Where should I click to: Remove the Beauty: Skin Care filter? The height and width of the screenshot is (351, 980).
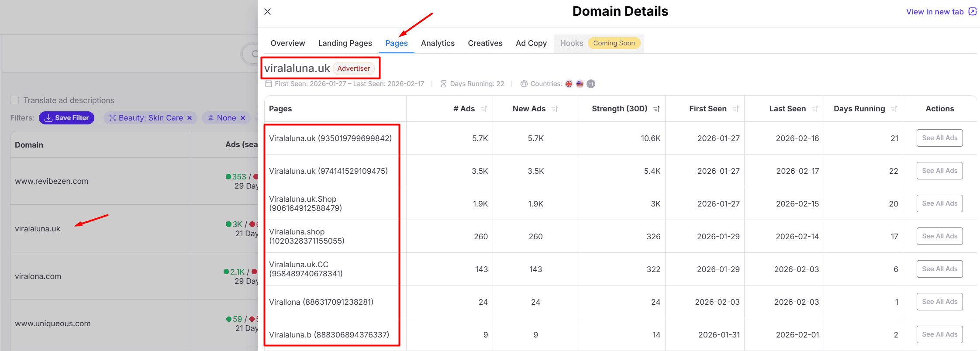(x=190, y=118)
